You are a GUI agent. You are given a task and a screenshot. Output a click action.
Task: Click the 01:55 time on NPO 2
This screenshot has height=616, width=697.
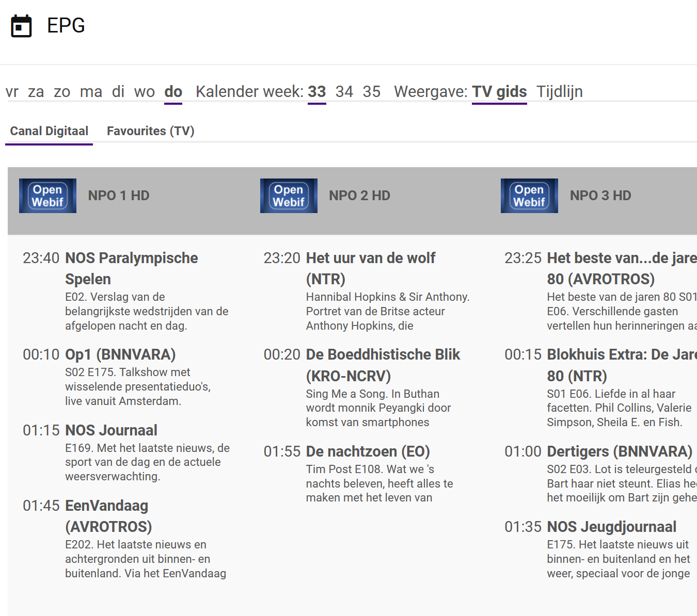click(x=282, y=451)
